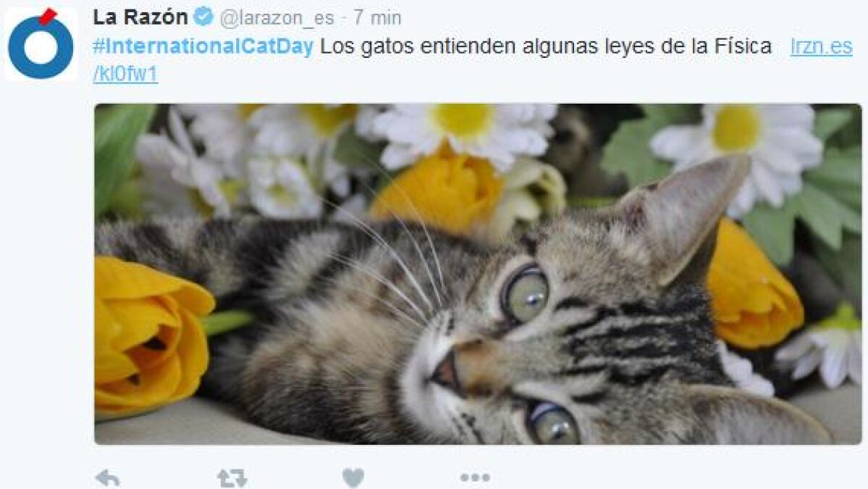The width and height of the screenshot is (868, 489).
Task: Open tweet via 7 min timestamp
Action: coord(377,17)
